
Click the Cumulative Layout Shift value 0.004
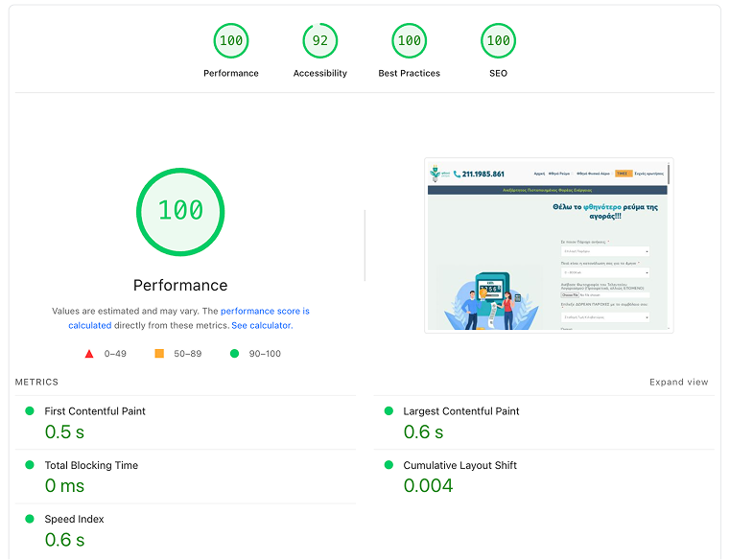tap(429, 486)
